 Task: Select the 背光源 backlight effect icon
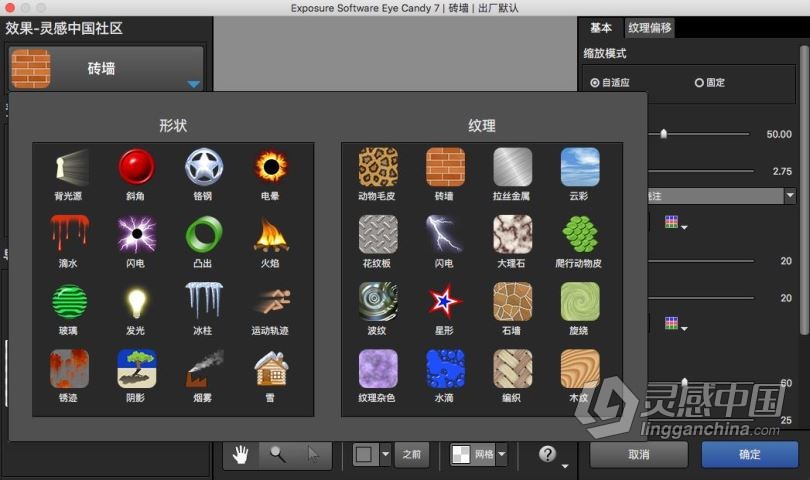[69, 167]
